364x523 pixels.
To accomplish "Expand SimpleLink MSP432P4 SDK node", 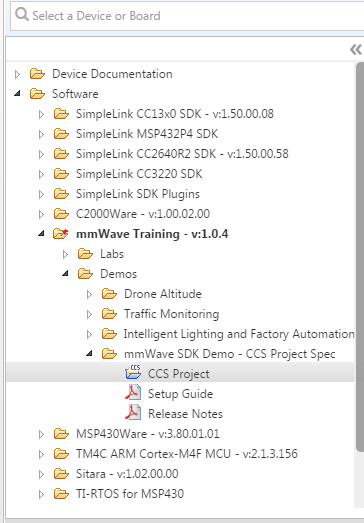I will 41,134.
